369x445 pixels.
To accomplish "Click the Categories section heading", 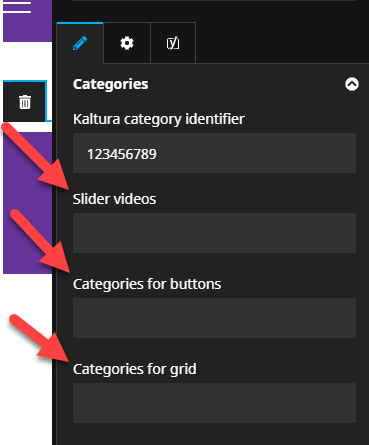I will pyautogui.click(x=110, y=84).
